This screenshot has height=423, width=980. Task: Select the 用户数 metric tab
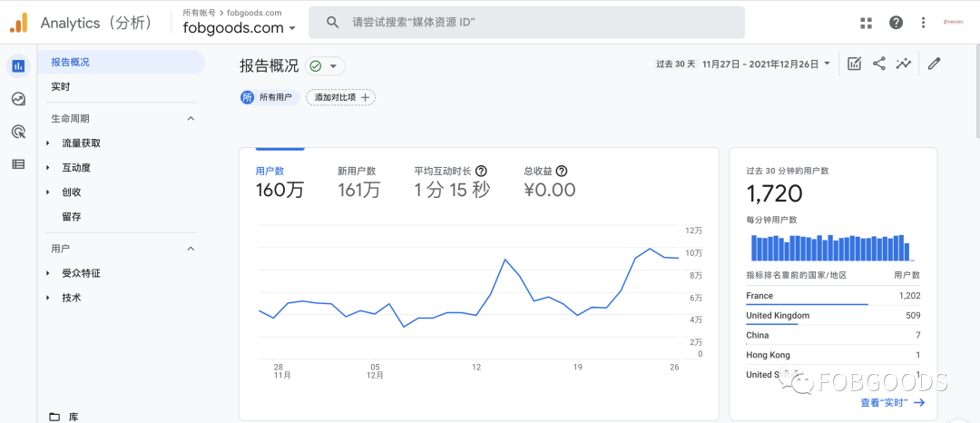coord(279,182)
